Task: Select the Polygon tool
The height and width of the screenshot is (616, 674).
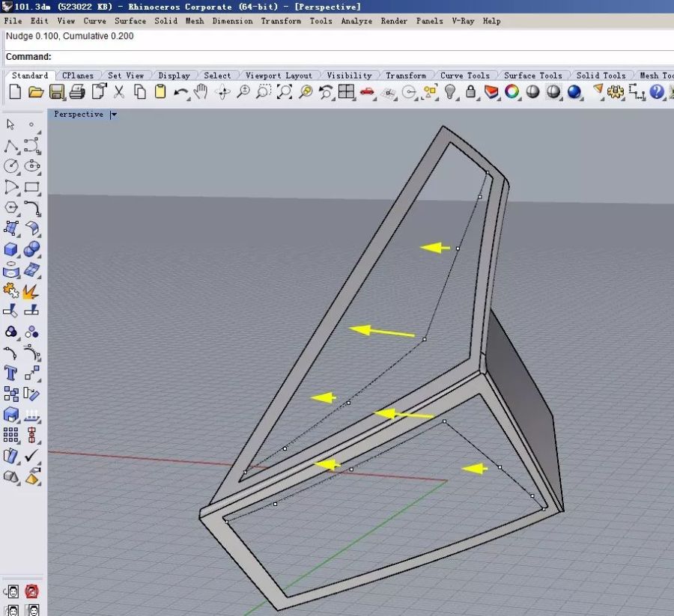Action: [11, 207]
